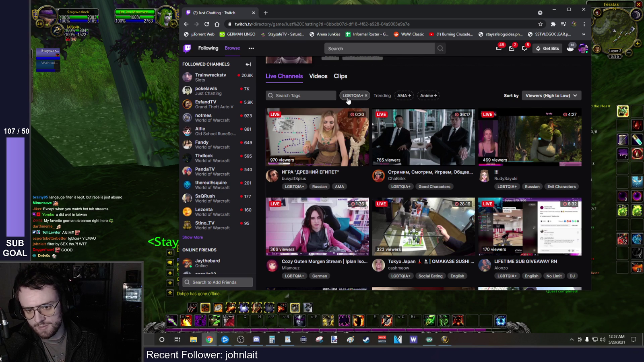Open busya18plus stream thumbnail

coord(317,137)
